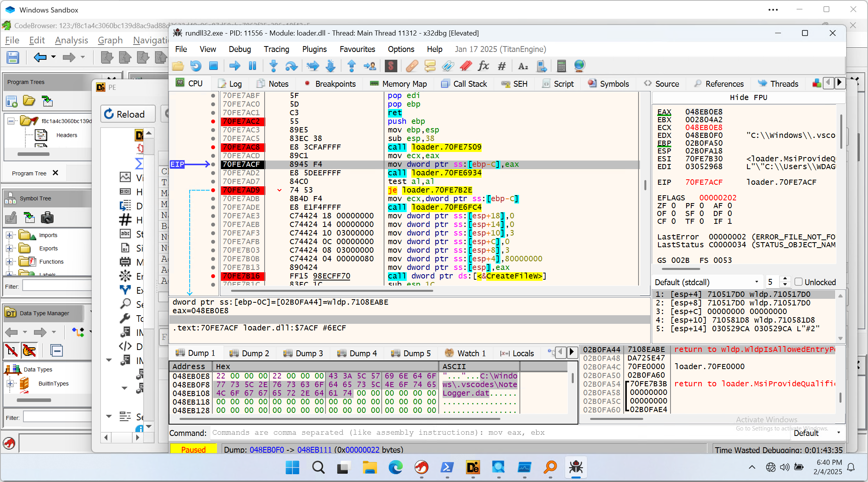
Task: Click Hide FPU in registers pane
Action: [x=748, y=98]
